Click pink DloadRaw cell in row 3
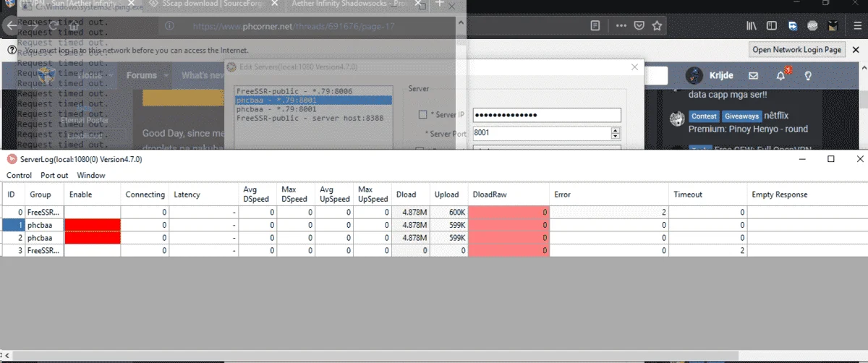The height and width of the screenshot is (363, 868). (x=509, y=250)
